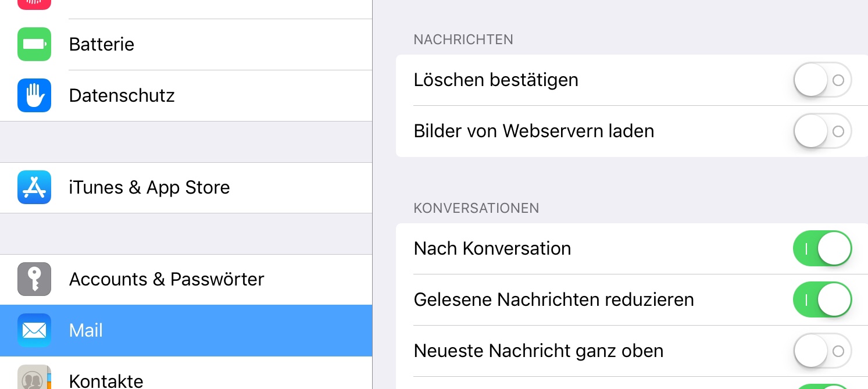Click the KONVERSATIONEN section header
The height and width of the screenshot is (389, 868).
[476, 208]
